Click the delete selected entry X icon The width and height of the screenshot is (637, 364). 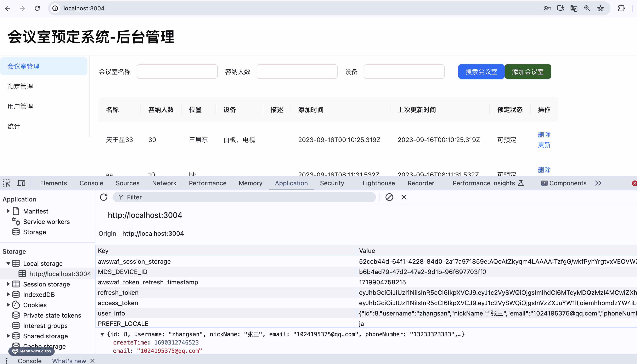tap(404, 197)
